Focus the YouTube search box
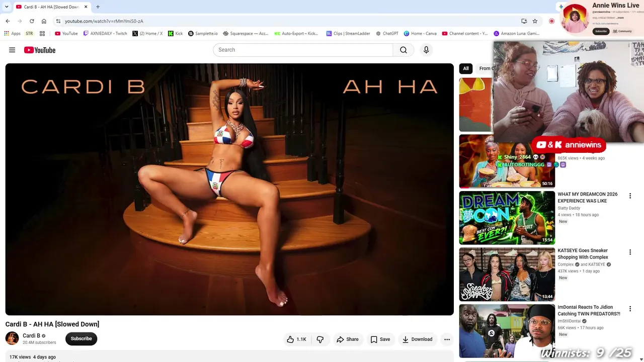The height and width of the screenshot is (362, 644). 303,50
